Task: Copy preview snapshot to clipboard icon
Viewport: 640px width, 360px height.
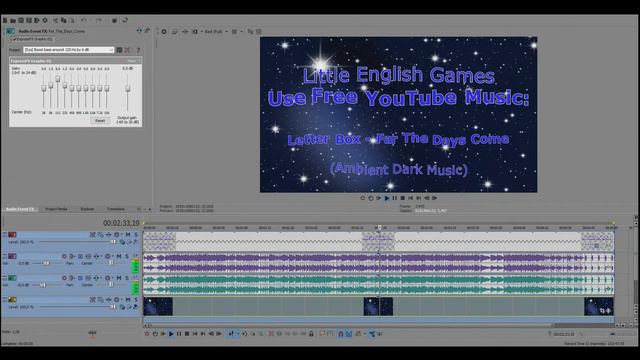Action: [251, 31]
